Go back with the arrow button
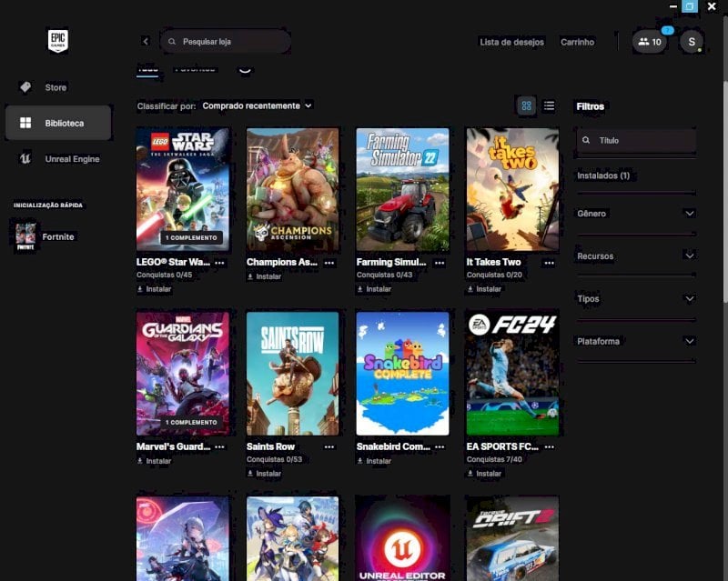728x581 pixels. [146, 41]
